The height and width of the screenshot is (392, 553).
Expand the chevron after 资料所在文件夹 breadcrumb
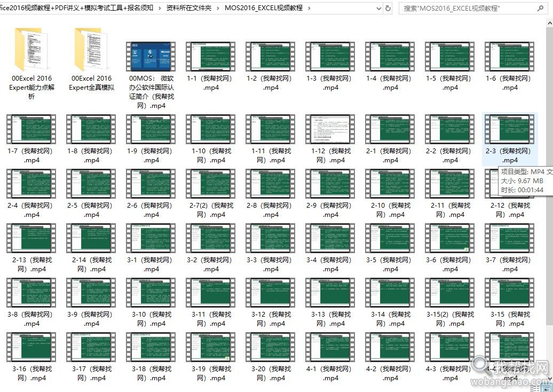[x=218, y=8]
